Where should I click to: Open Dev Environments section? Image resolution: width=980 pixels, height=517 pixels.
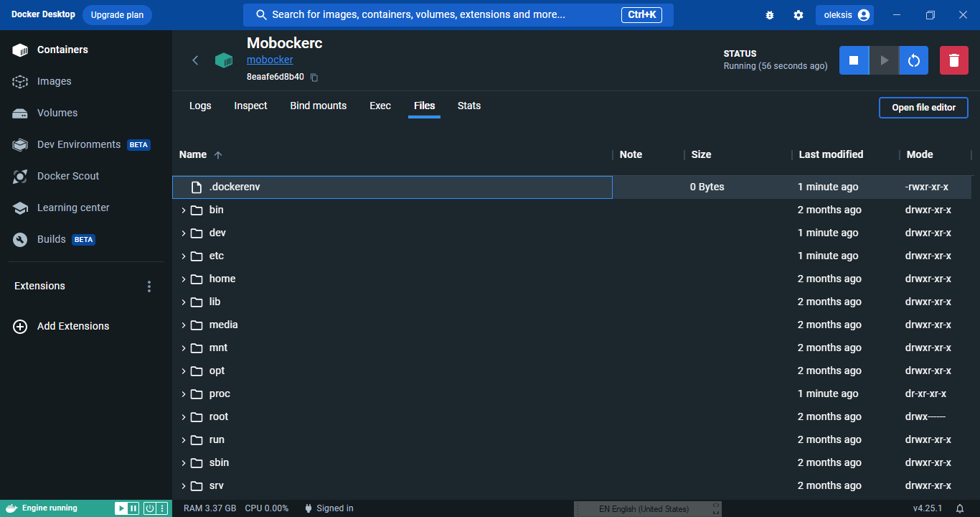[86, 144]
